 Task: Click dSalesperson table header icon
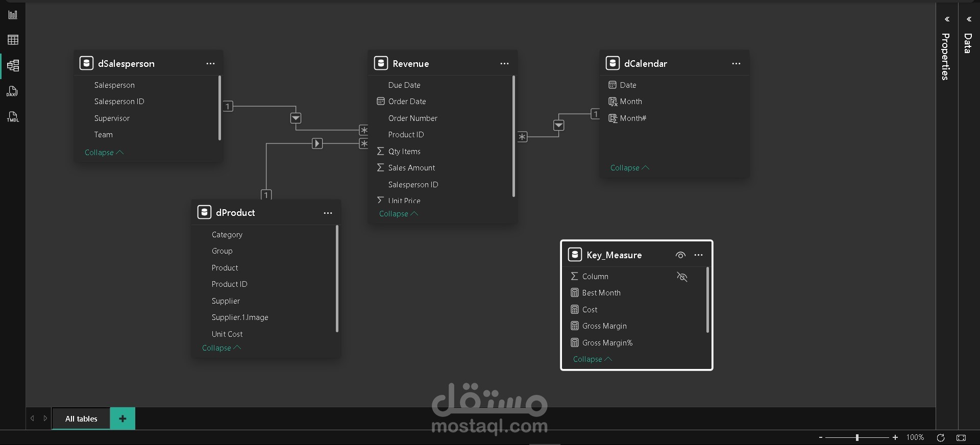tap(86, 63)
